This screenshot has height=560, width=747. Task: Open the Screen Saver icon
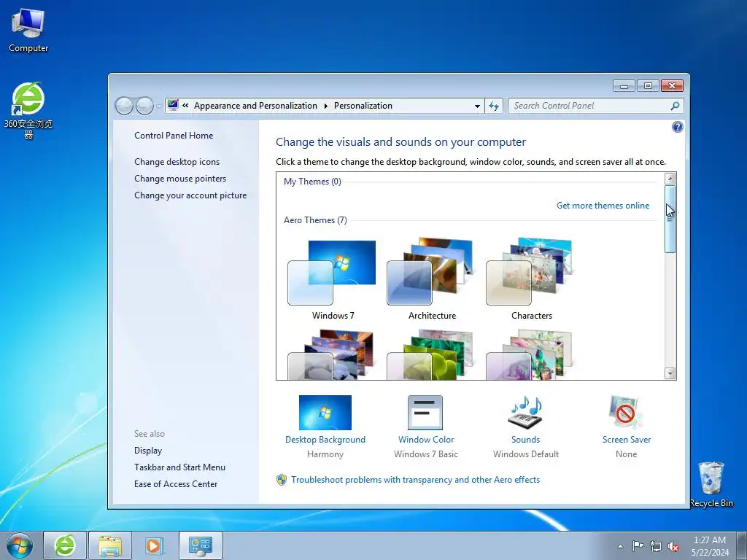(x=625, y=413)
